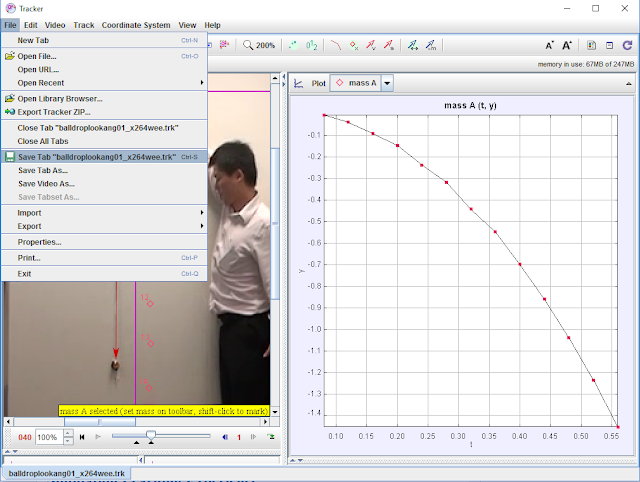640x482 pixels.
Task: Click the purple refresh icon
Action: point(627,45)
